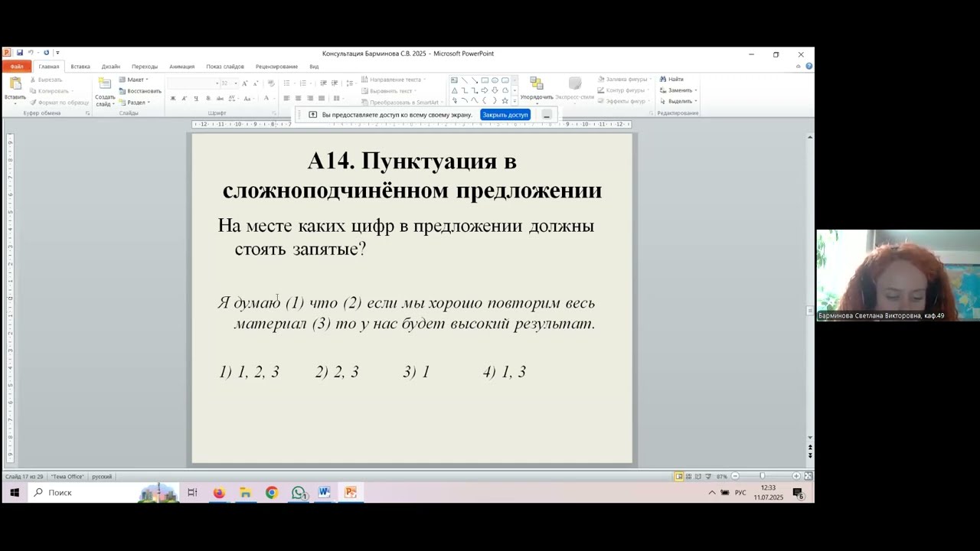
Task: Select the text box shape in shapes gallery
Action: tap(454, 80)
